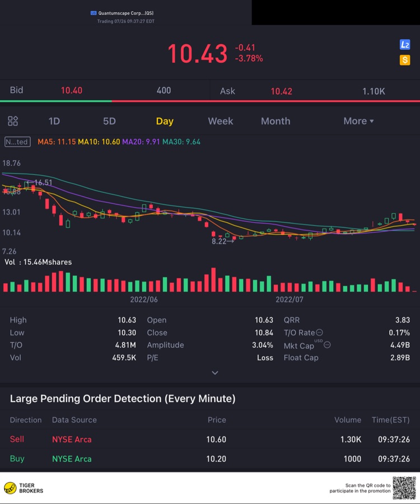Click the Mkt Cap info icon
420x504 pixels.
(x=327, y=345)
